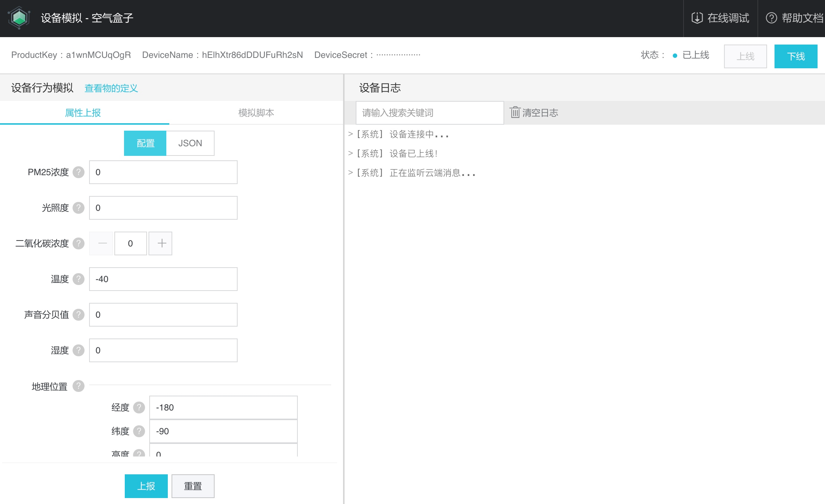Expand the 设备连接中 log entry

click(350, 134)
